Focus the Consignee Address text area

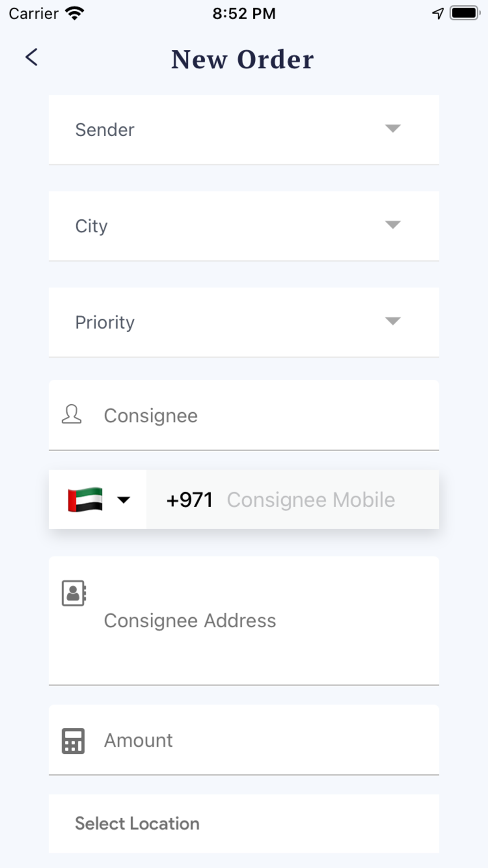pos(264,620)
